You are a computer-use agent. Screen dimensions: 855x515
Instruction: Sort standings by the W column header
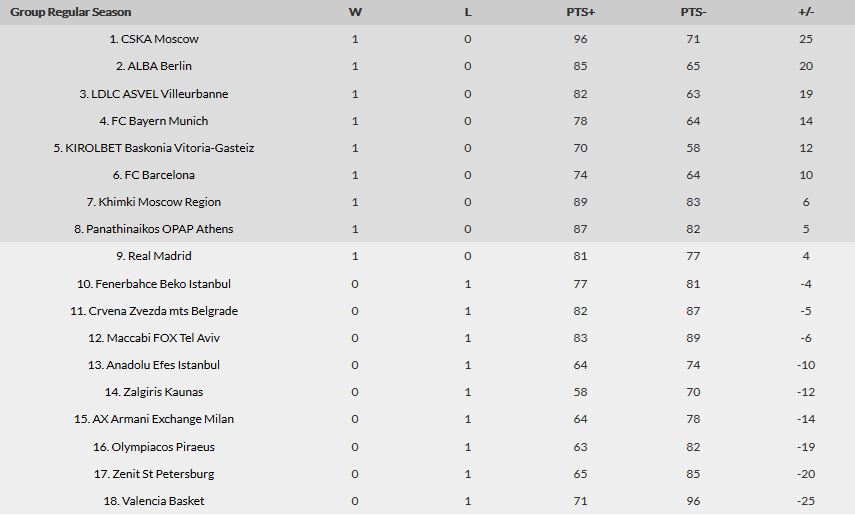355,12
